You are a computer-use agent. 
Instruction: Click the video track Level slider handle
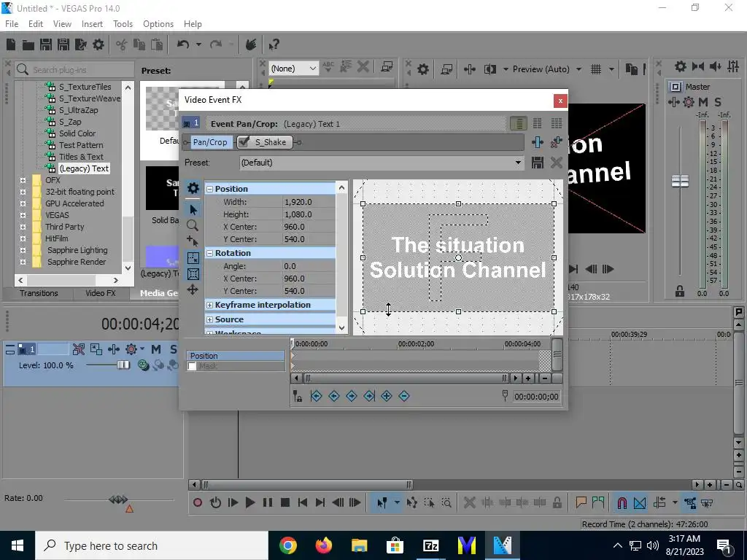tap(123, 365)
